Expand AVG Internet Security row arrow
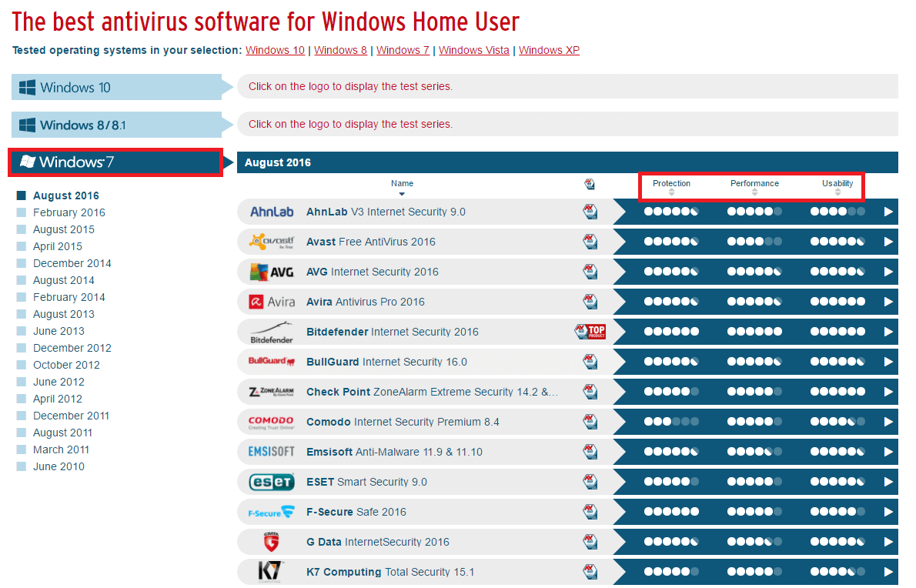Image resolution: width=916 pixels, height=588 pixels. tap(888, 272)
